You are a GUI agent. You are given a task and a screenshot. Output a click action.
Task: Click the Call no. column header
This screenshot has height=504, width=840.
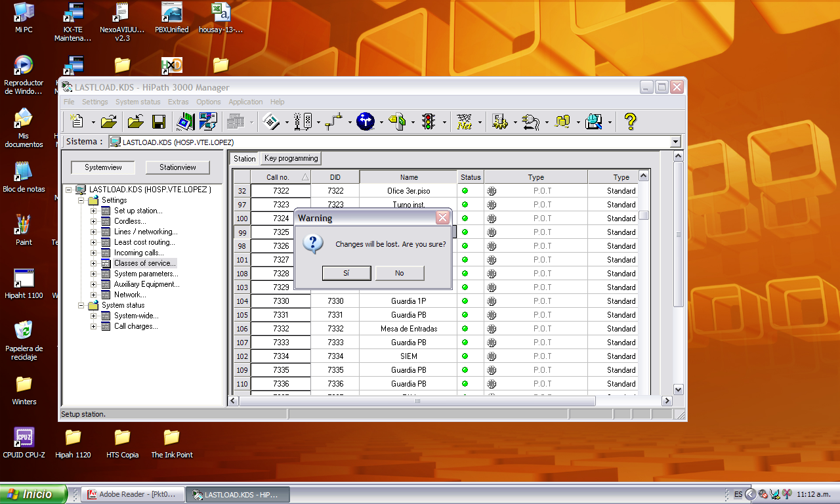[281, 177]
